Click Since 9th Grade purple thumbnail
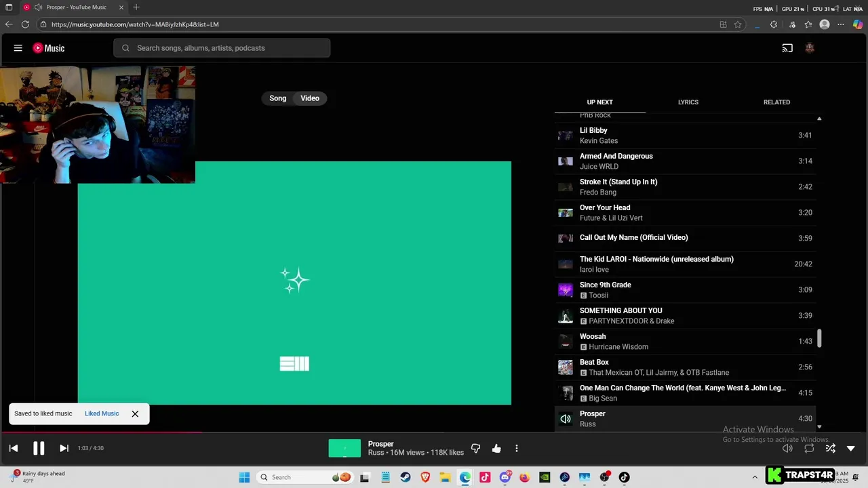The image size is (868, 488). tap(566, 290)
